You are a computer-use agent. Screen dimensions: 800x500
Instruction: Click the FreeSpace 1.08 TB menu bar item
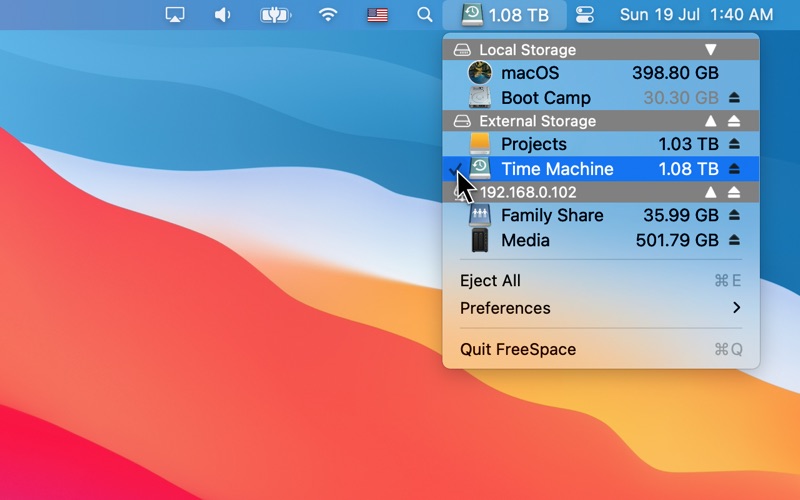coord(505,15)
